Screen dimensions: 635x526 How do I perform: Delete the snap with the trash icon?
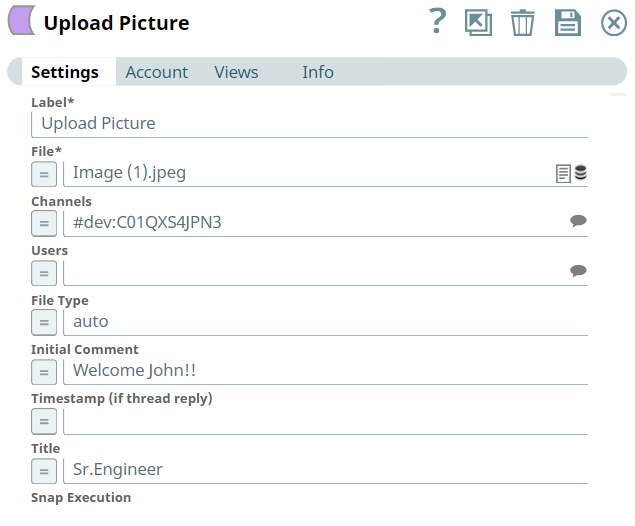tap(522, 23)
